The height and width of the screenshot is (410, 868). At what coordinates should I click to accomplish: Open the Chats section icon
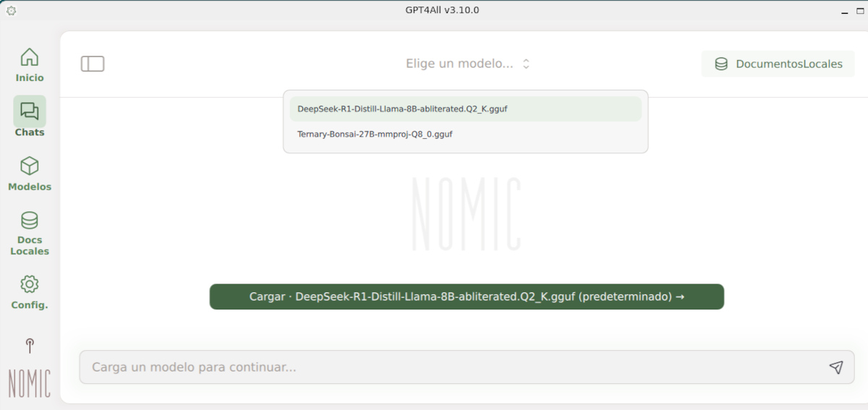(30, 111)
